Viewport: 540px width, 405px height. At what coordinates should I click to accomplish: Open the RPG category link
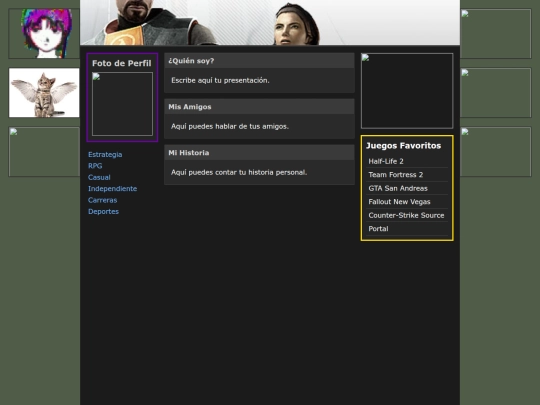point(95,166)
